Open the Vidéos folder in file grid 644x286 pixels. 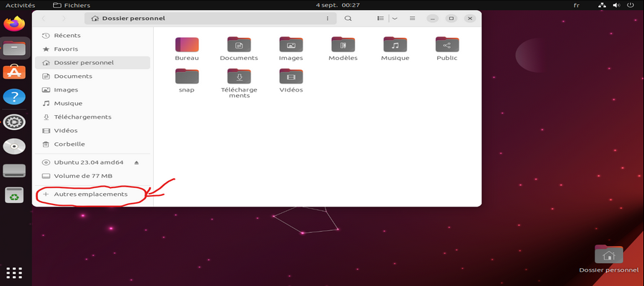(x=291, y=76)
